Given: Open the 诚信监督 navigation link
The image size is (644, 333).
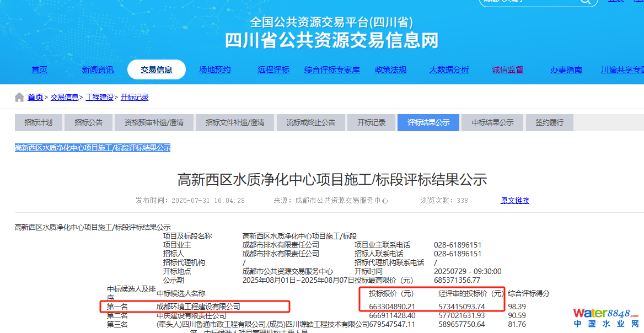Looking at the screenshot, I should point(507,69).
